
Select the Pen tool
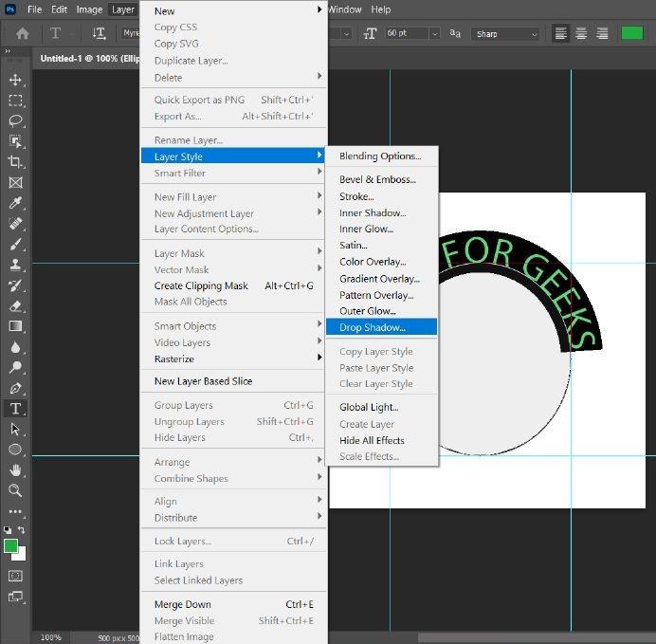pos(15,388)
